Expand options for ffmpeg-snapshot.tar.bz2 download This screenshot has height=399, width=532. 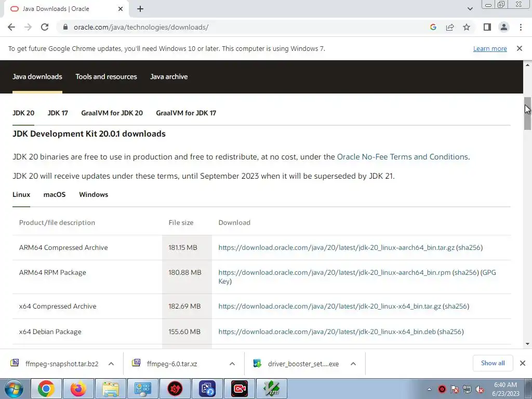pos(111,364)
